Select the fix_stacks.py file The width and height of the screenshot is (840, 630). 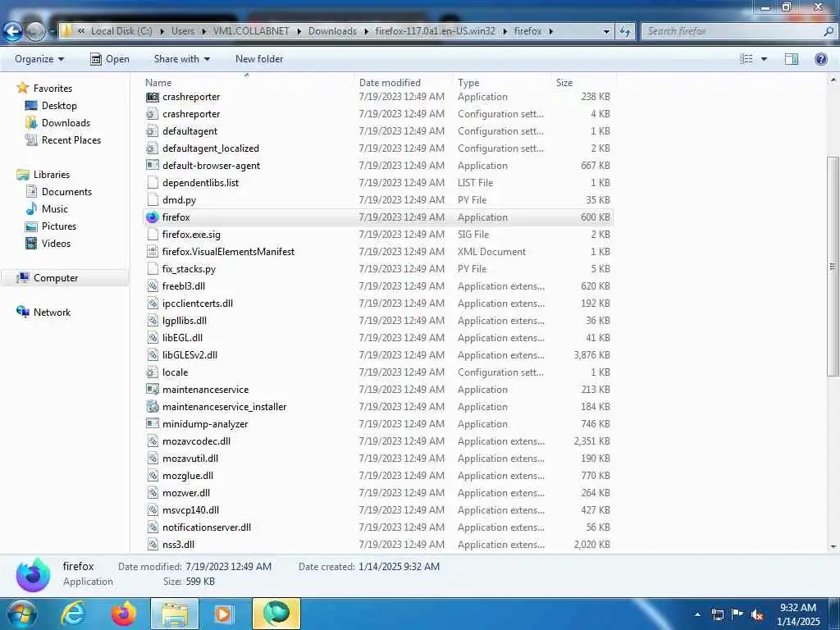click(378, 268)
